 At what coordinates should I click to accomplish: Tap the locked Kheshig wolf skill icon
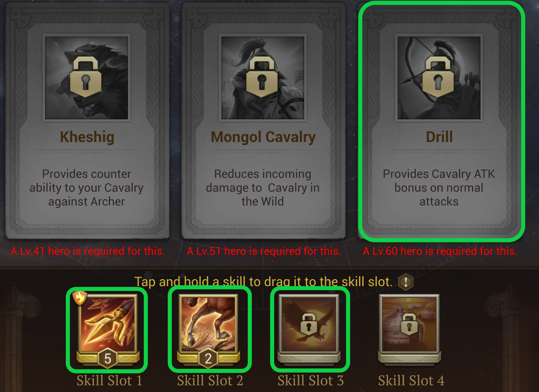pos(87,78)
